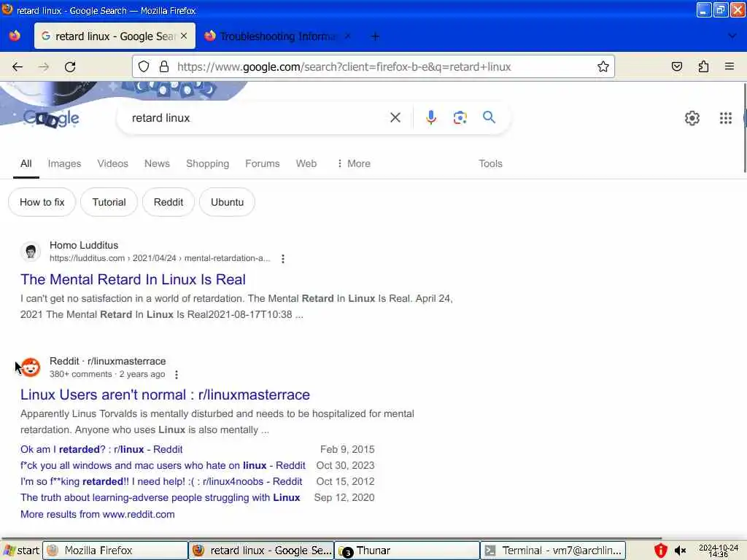Apply the How to fix filter chip
The image size is (747, 560).
pyautogui.click(x=42, y=202)
